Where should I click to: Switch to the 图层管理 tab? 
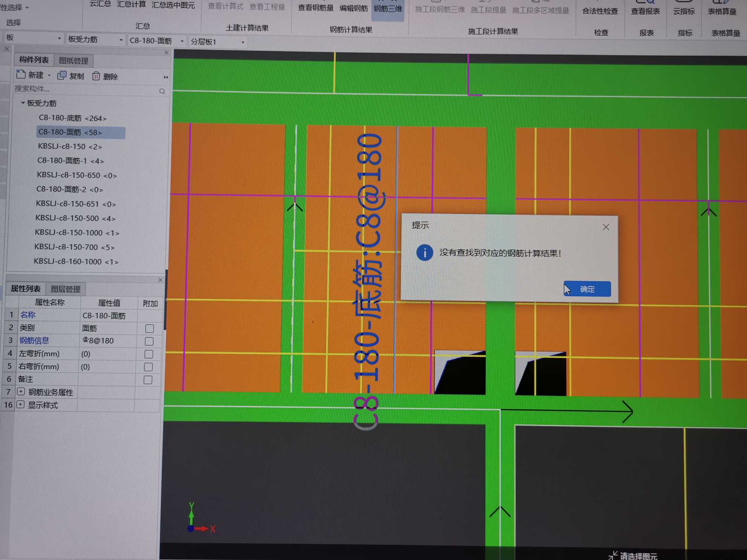pyautogui.click(x=66, y=289)
